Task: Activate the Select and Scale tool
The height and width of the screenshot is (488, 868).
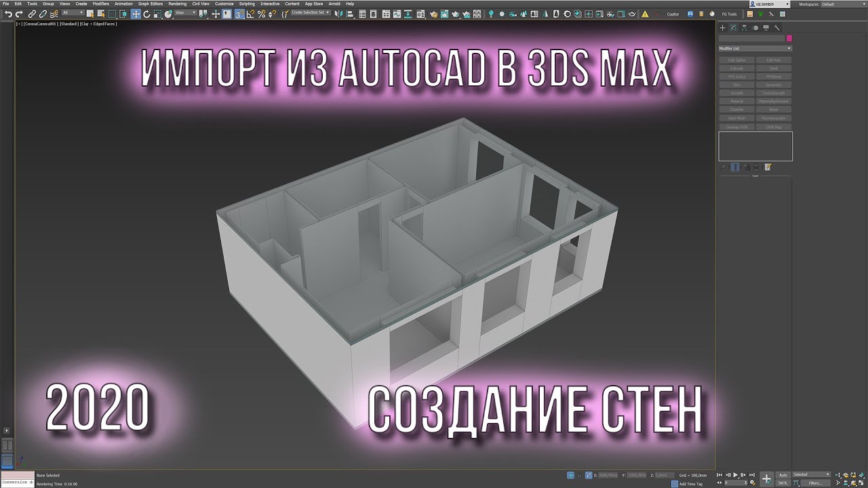Action: [x=157, y=14]
